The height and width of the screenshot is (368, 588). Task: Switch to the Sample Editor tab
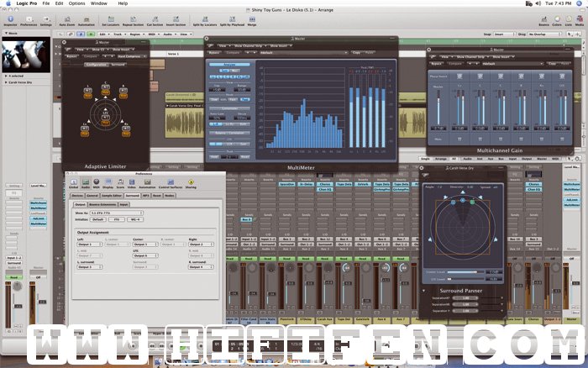coord(112,196)
